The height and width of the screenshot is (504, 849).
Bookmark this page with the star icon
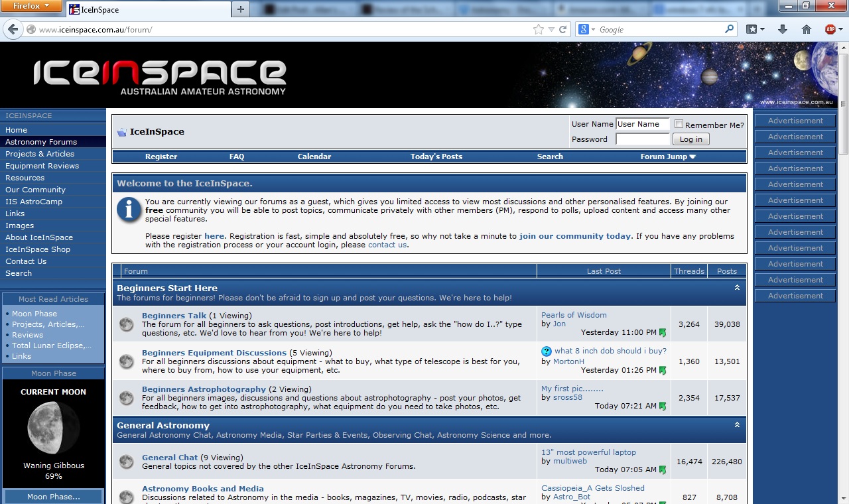coord(539,29)
